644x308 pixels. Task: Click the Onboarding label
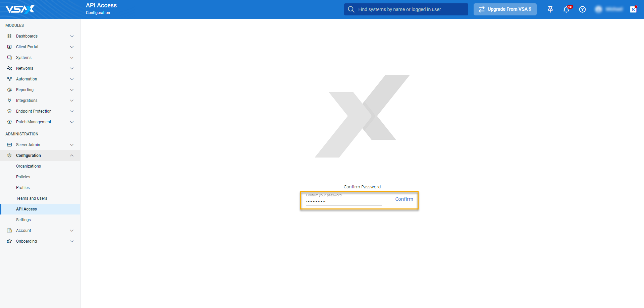tap(26, 241)
